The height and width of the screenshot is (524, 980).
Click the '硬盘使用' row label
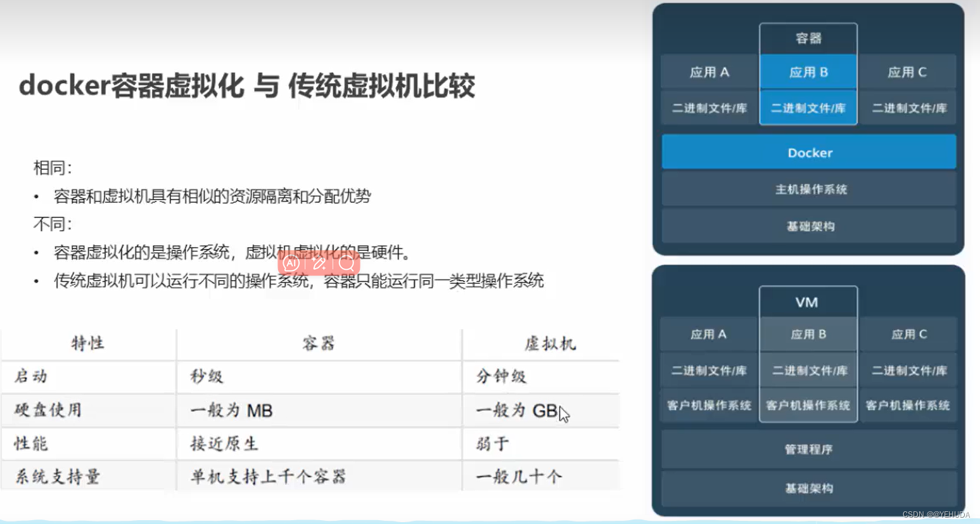(x=48, y=410)
